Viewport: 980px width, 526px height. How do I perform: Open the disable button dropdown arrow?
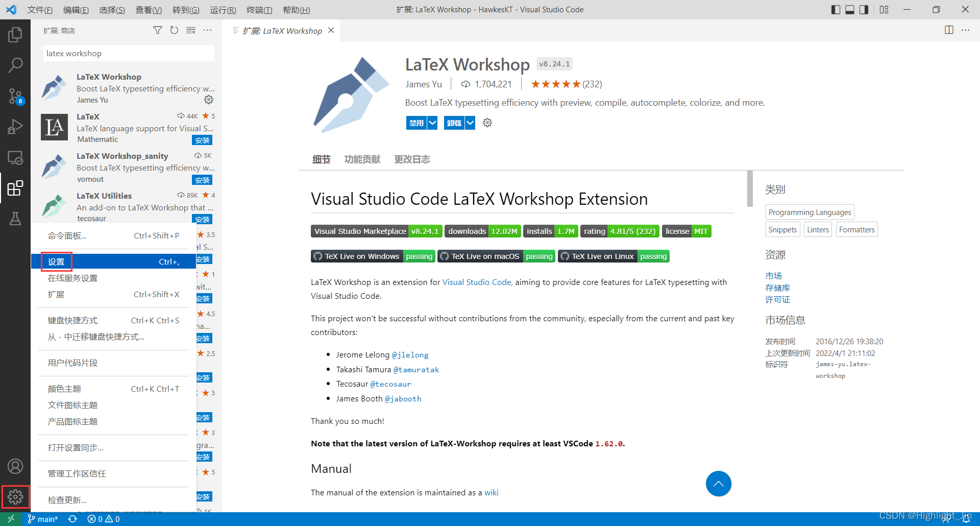tap(432, 123)
